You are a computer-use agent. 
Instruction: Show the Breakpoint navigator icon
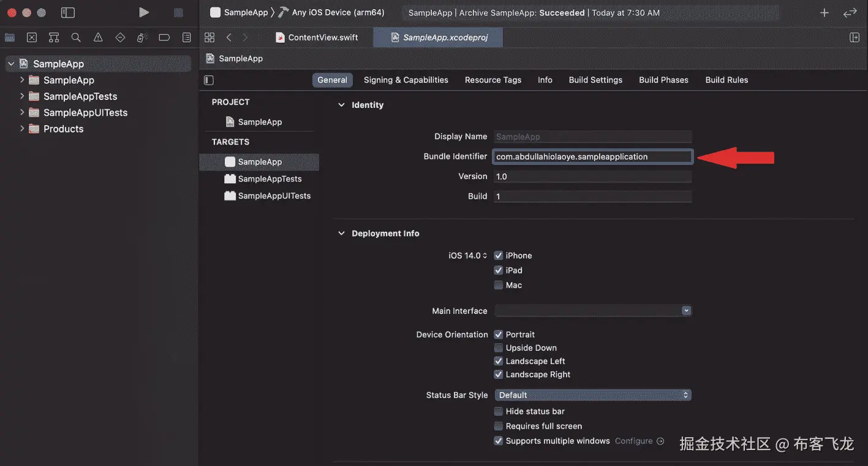point(164,37)
